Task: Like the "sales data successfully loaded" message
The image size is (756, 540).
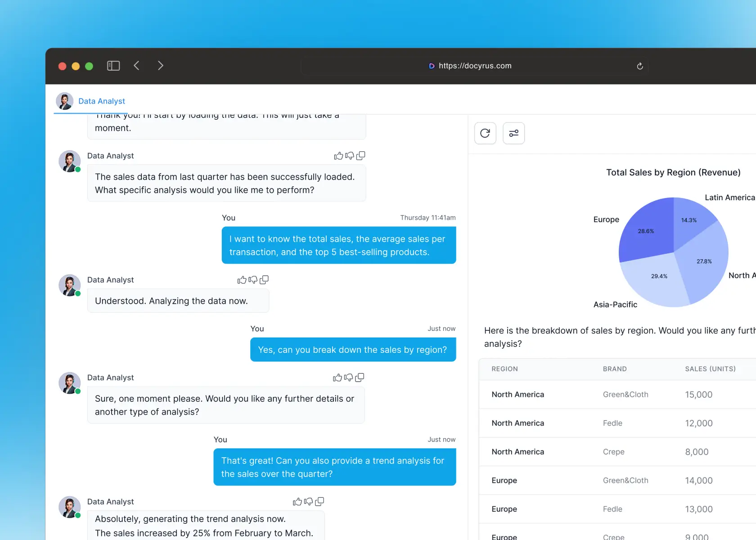Action: coord(339,156)
